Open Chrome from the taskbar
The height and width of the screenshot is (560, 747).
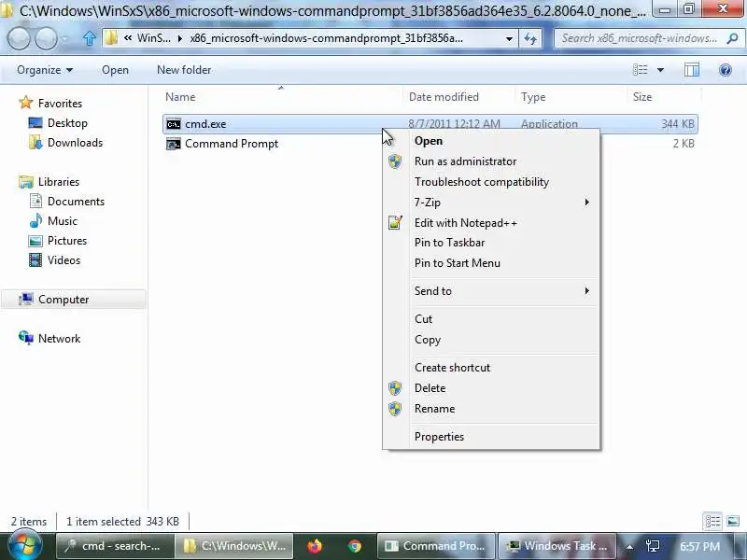coord(355,546)
